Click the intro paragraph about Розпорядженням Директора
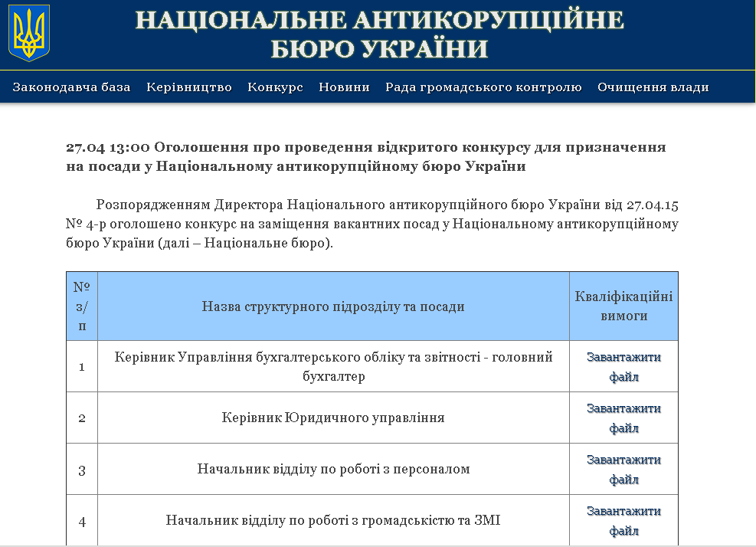Screen dimensions: 756x547 [x=372, y=224]
